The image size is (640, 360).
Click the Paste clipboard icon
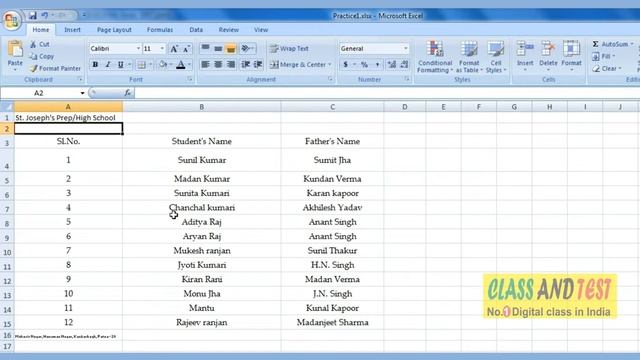click(x=15, y=49)
